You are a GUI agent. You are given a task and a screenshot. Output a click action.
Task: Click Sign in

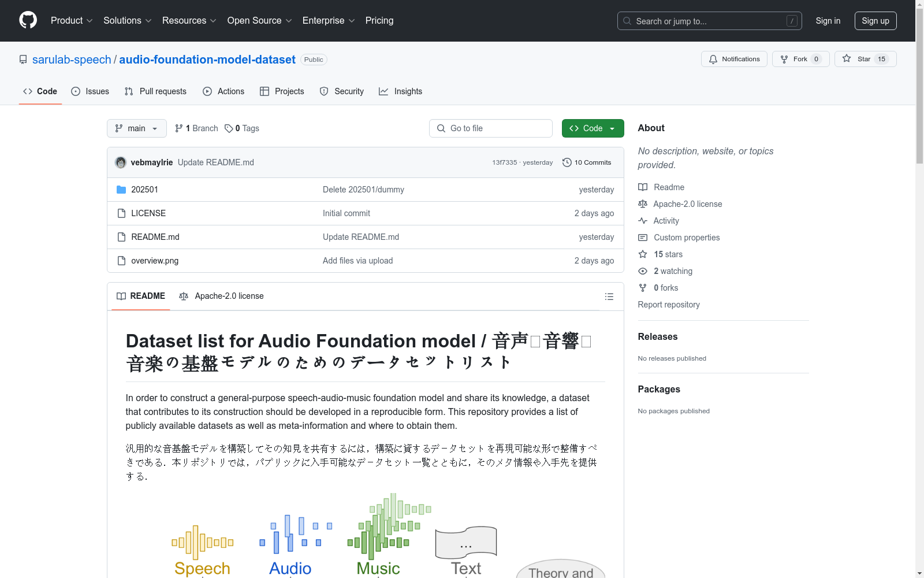828,21
